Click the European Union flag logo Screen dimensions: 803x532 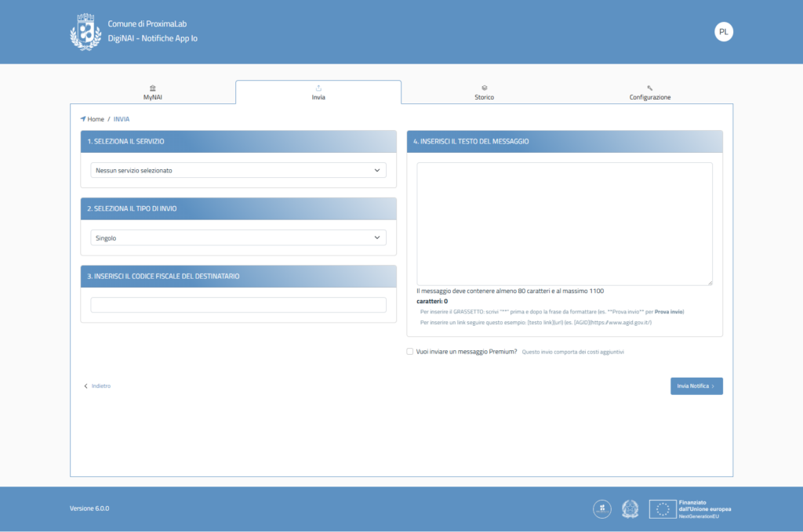(x=663, y=508)
